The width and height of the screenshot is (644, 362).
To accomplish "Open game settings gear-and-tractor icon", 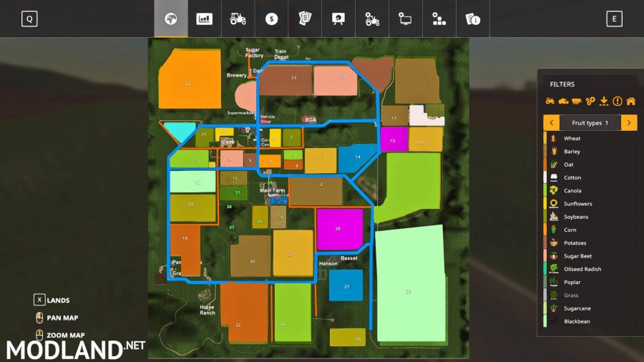I will (x=372, y=19).
